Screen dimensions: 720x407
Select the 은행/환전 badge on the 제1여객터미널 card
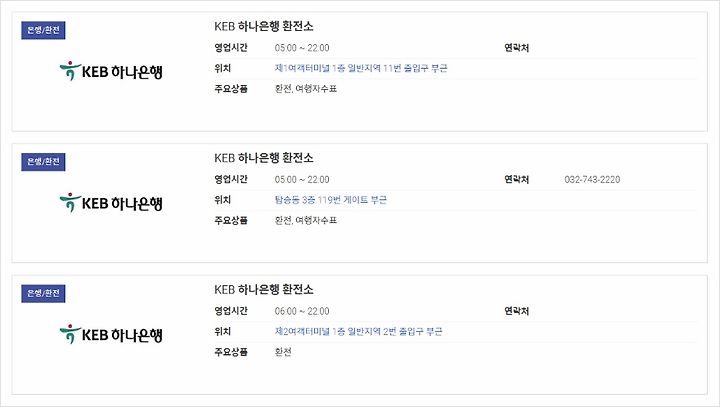43,30
